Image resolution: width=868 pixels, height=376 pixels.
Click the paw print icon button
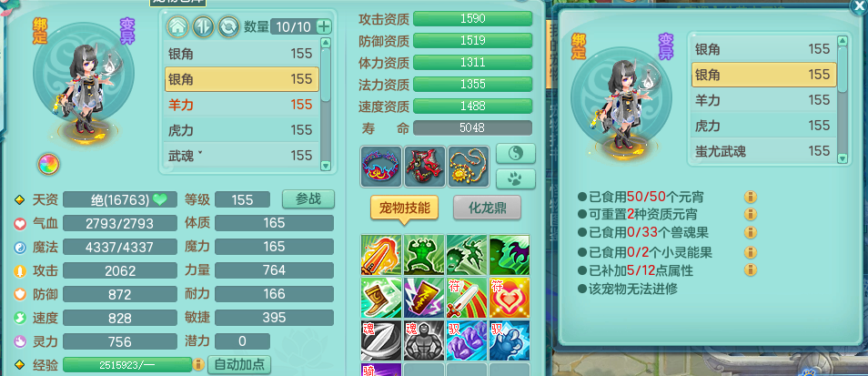click(515, 178)
